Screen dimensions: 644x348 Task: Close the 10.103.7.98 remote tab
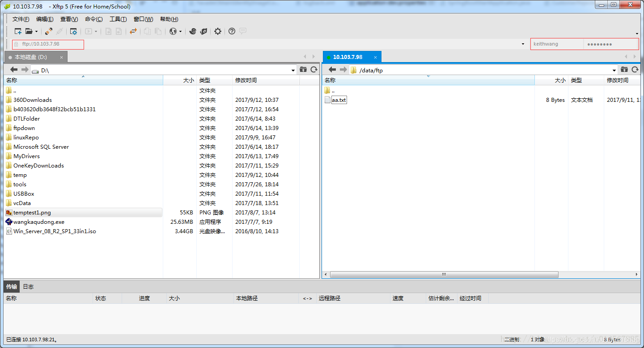375,57
